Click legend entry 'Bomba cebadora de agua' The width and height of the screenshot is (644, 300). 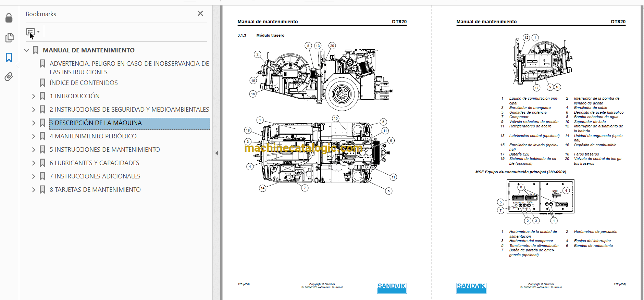pos(596,117)
